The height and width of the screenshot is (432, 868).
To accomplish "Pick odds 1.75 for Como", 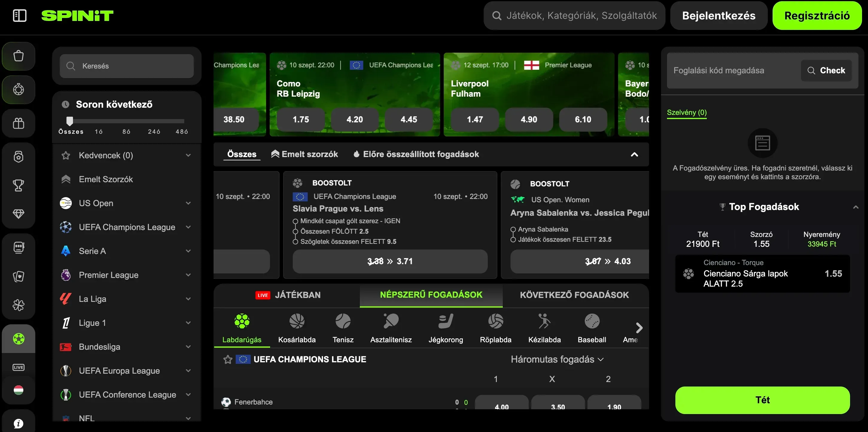I will click(x=301, y=120).
